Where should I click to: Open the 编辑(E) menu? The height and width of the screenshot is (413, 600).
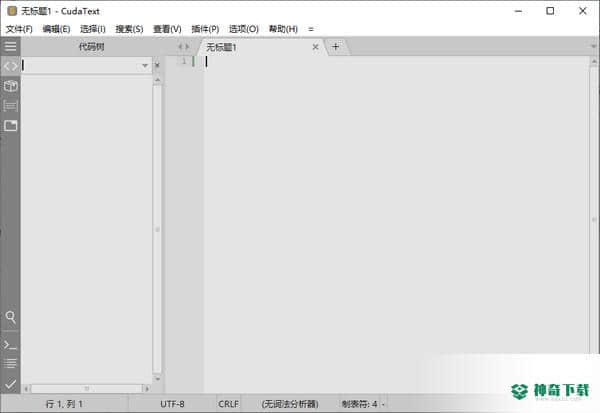tap(56, 29)
